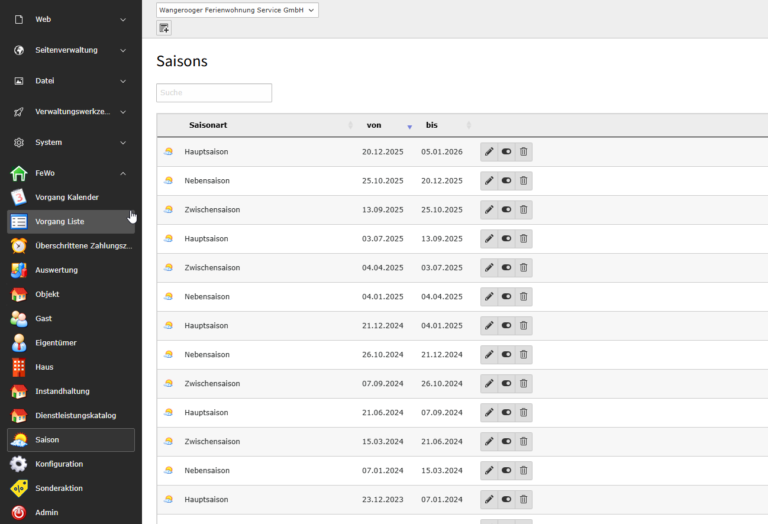
Task: Collapse the FeWo module group chevron
Action: coord(123,173)
